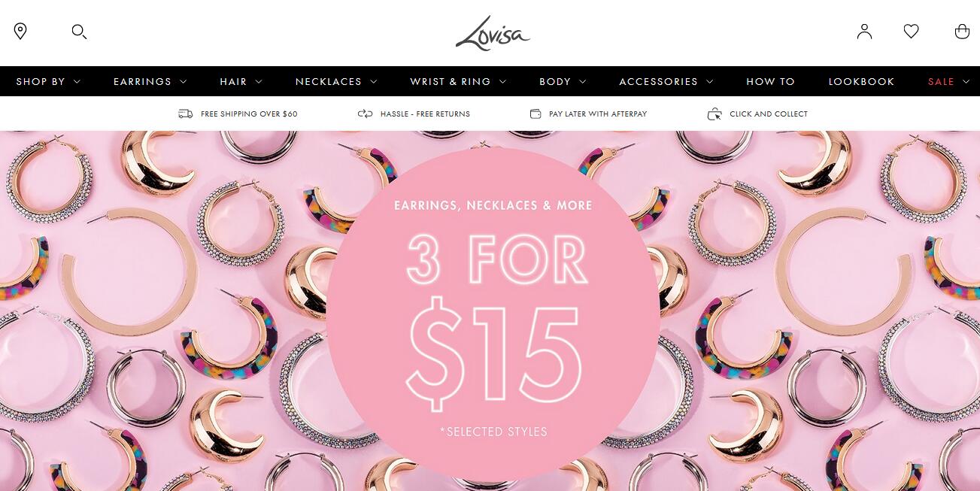Click the Afterpay wallet icon
This screenshot has width=980, height=491.
[x=536, y=114]
